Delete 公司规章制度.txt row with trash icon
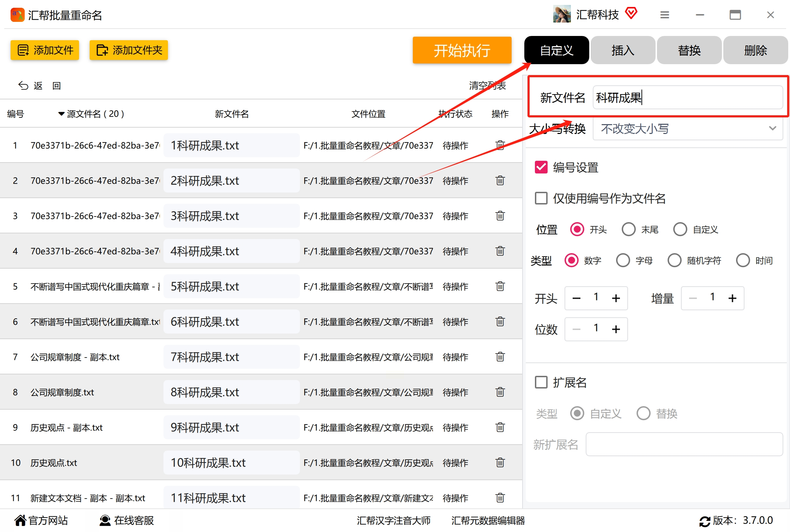The image size is (790, 532). click(x=500, y=392)
